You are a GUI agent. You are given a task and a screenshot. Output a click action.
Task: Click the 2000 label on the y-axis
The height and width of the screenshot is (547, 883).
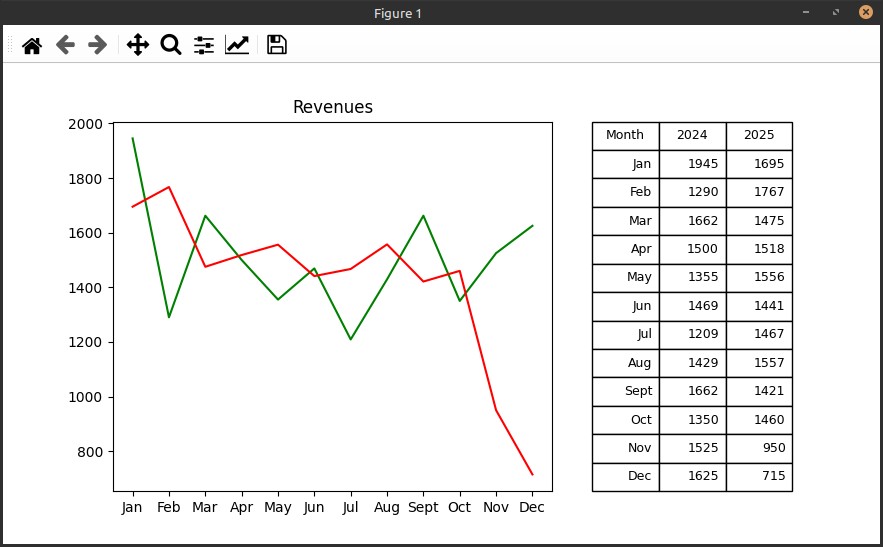[x=86, y=124]
